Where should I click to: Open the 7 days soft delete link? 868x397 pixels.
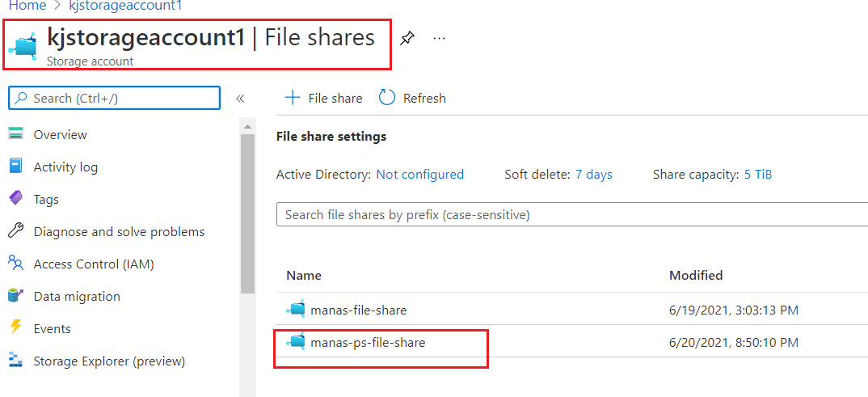coord(593,175)
